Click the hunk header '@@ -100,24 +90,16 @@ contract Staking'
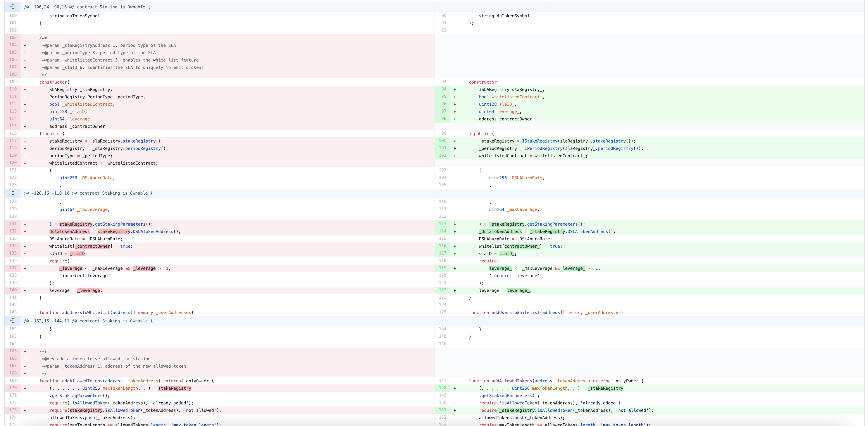Image resolution: width=868 pixels, height=426 pixels. pos(87,7)
